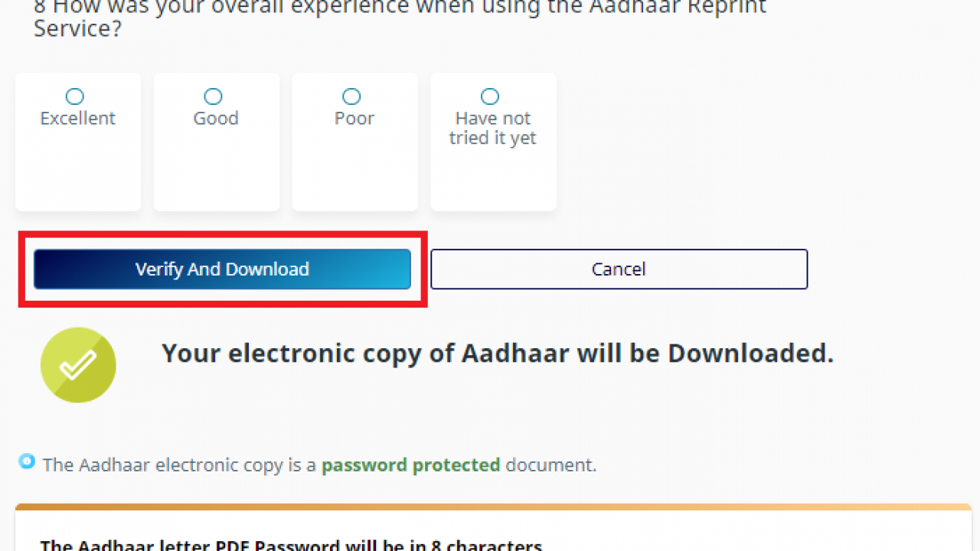Click the orange bar atop password panel
The width and height of the screenshot is (980, 551).
493,507
